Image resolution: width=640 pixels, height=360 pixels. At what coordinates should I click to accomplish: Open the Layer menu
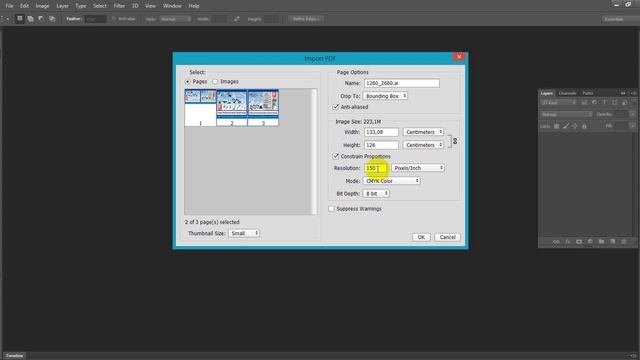click(x=62, y=6)
